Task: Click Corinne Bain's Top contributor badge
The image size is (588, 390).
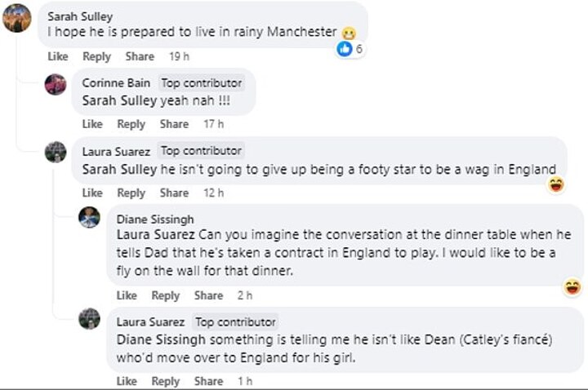Action: 201,83
